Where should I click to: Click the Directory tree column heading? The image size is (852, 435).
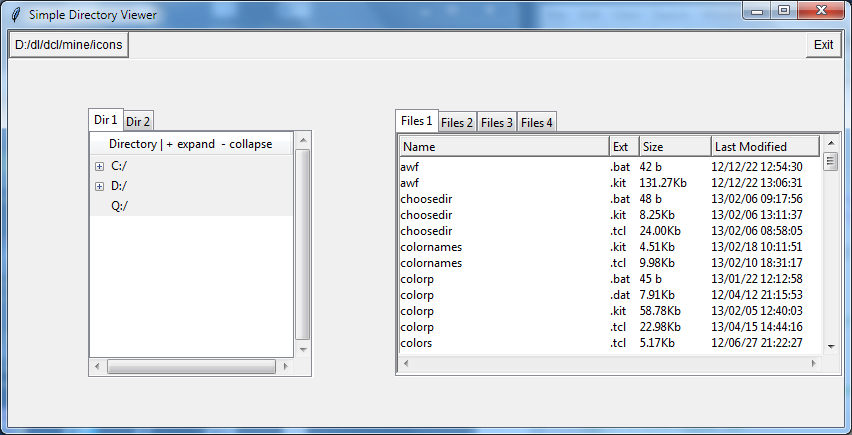191,144
